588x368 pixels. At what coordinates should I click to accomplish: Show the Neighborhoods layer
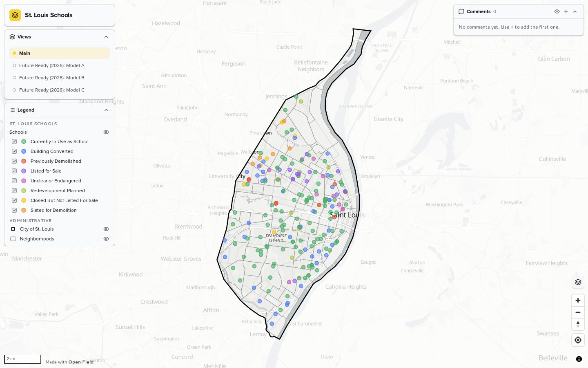coord(106,239)
